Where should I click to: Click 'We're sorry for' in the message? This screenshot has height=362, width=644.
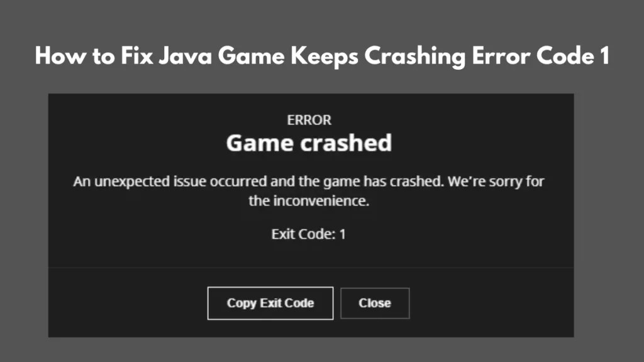tap(496, 181)
